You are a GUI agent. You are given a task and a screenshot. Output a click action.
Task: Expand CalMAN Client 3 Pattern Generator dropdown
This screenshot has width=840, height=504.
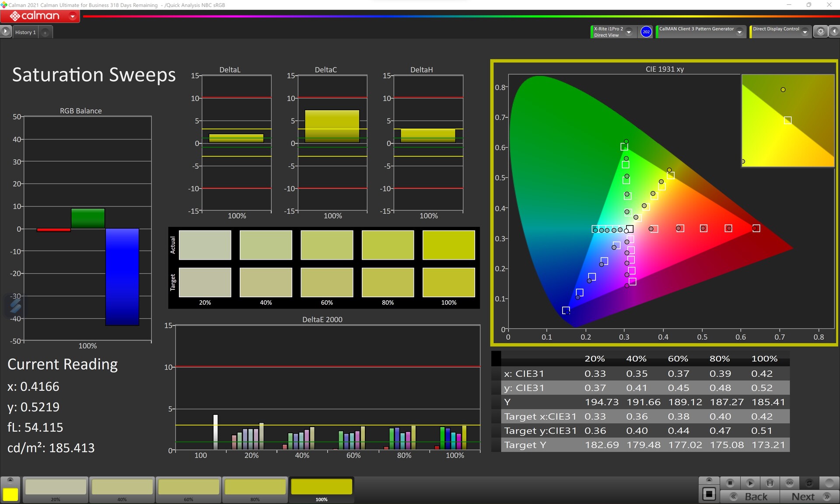739,32
